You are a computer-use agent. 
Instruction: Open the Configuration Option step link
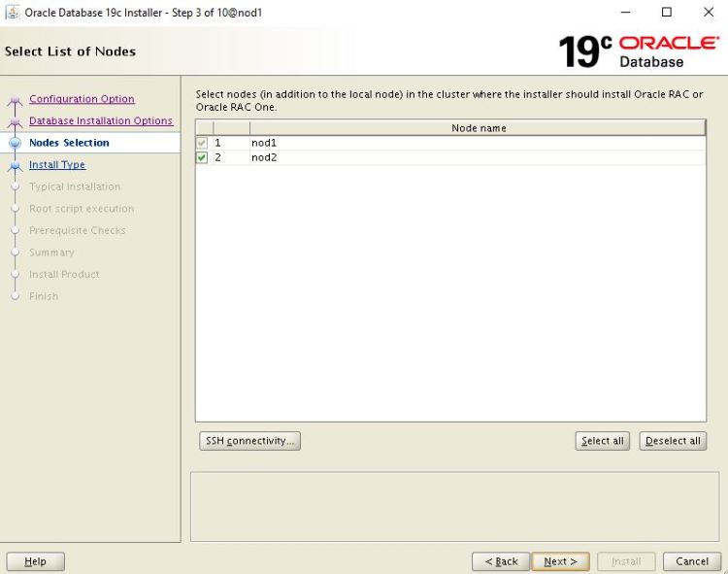coord(82,99)
